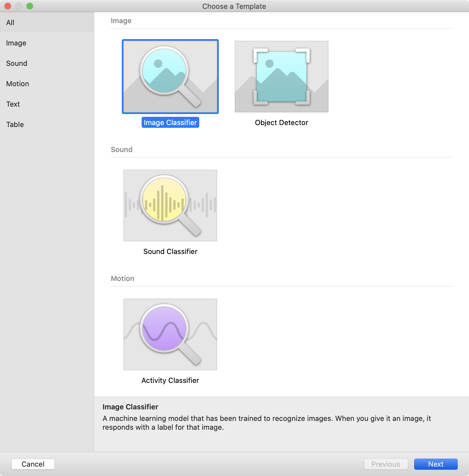Viewport: 469px width, 476px height.
Task: Click the Next button
Action: click(436, 464)
